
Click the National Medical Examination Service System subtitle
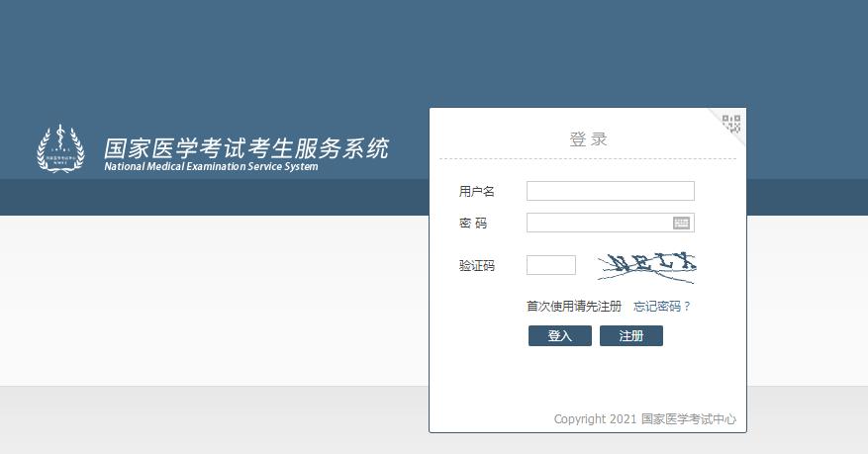click(x=211, y=167)
